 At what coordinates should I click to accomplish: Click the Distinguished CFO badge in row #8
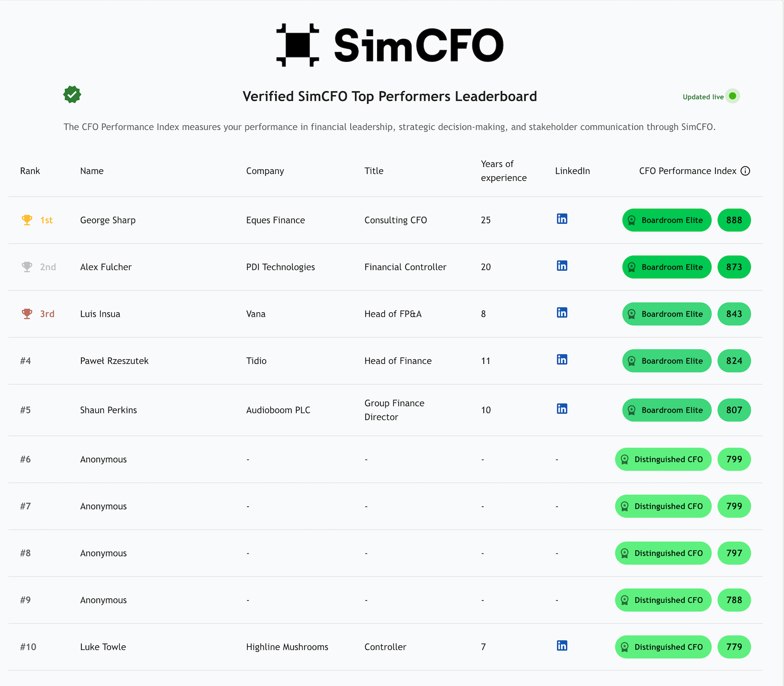point(663,554)
